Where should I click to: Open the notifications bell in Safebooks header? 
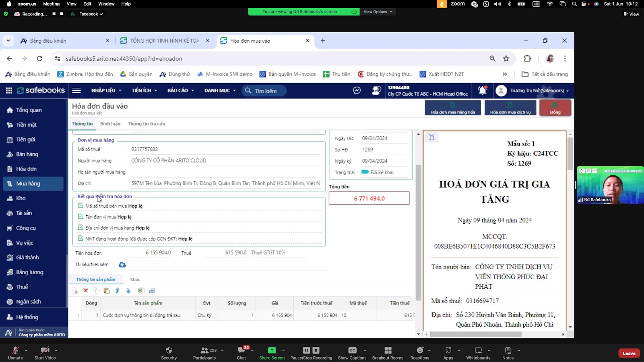482,90
